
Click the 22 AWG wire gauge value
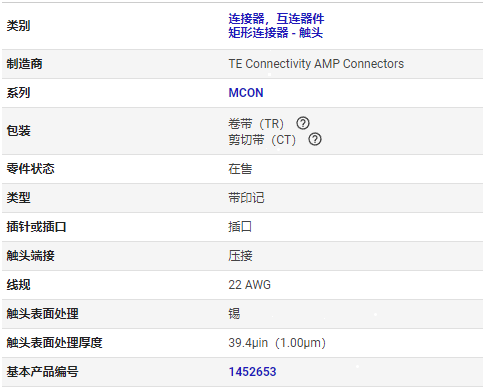point(249,285)
